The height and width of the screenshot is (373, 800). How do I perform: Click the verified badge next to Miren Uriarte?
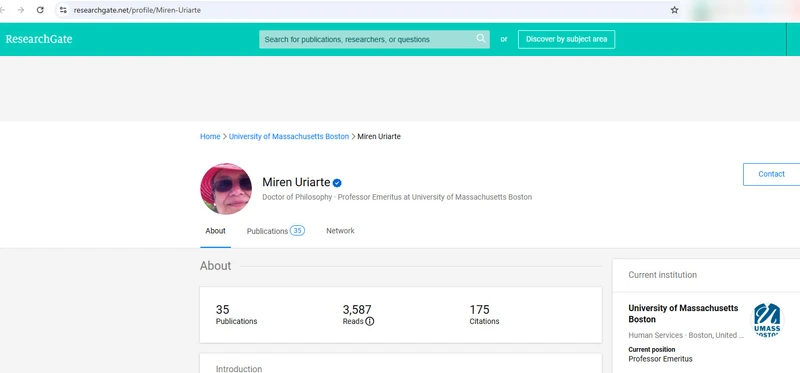click(x=337, y=183)
